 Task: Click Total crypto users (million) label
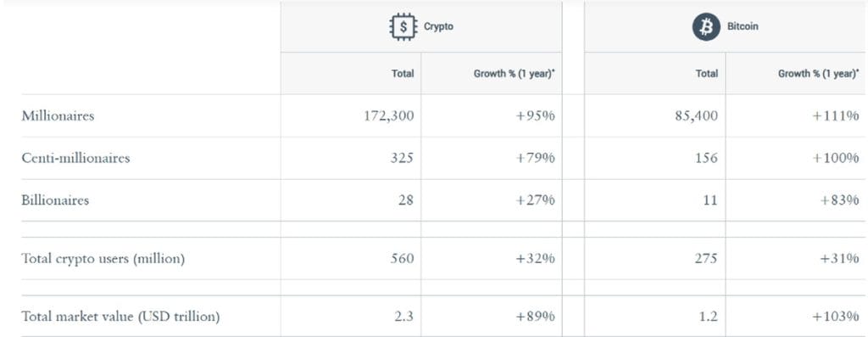tap(103, 259)
